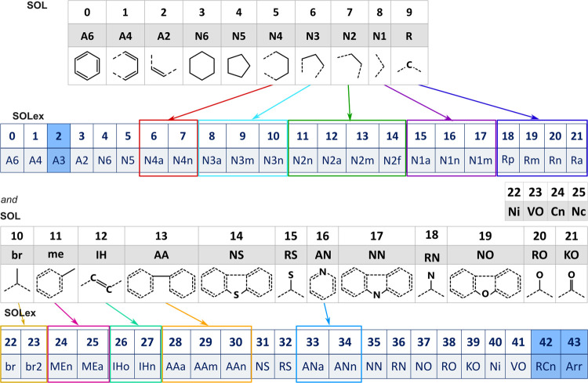The height and width of the screenshot is (383, 588).
Task: Click the pyridine ring structure under AN
Action: pyautogui.click(x=322, y=284)
